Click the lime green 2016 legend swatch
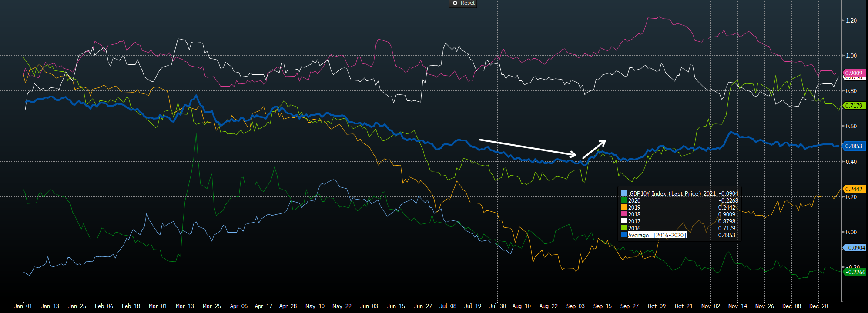The height and width of the screenshot is (313, 868). coord(624,228)
